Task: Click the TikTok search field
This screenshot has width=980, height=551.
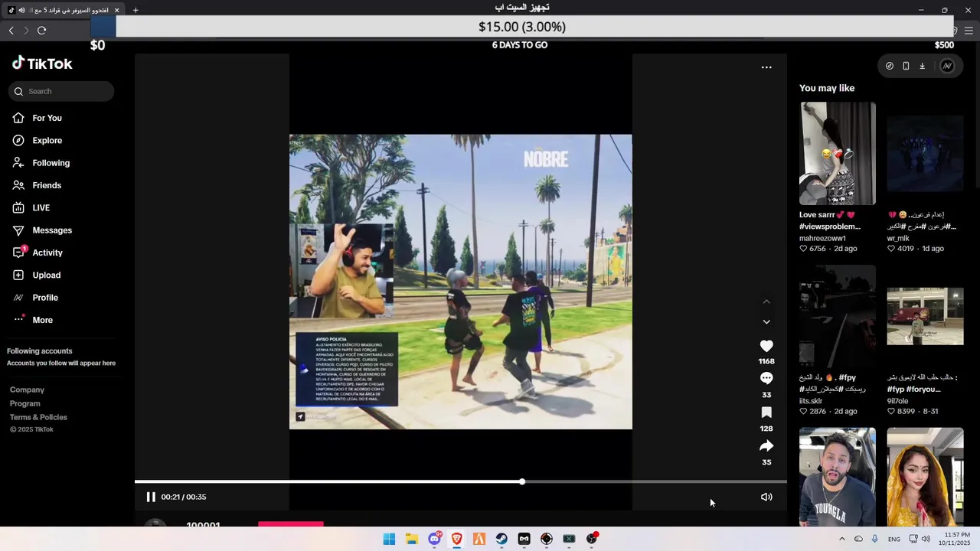Action: coord(61,91)
